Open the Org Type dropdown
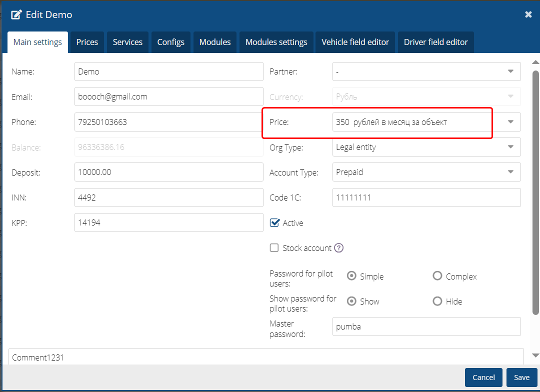The height and width of the screenshot is (392, 540). pyautogui.click(x=426, y=147)
